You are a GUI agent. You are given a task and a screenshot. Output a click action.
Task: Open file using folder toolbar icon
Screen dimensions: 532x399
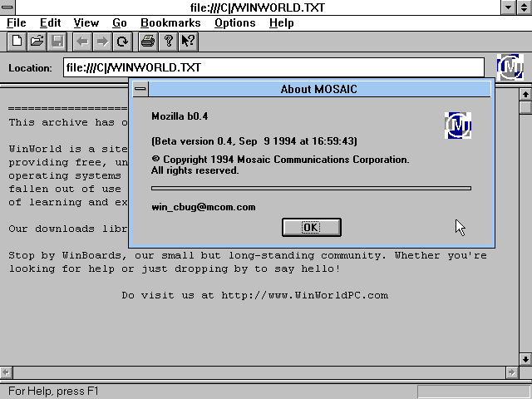coord(37,42)
